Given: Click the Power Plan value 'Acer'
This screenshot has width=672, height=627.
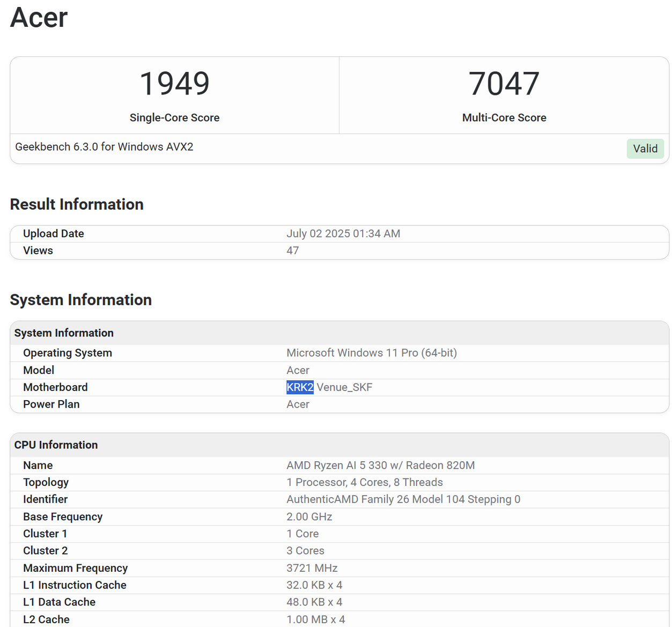Looking at the screenshot, I should tap(298, 404).
